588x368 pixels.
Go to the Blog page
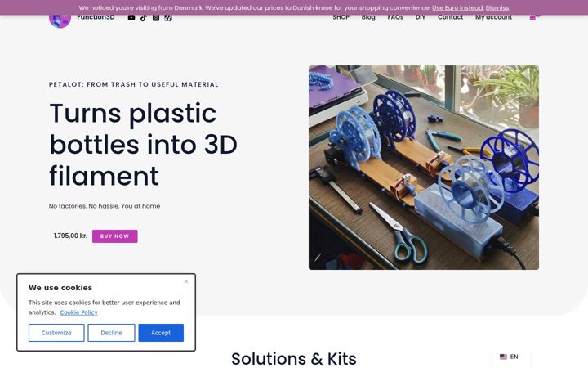point(368,17)
